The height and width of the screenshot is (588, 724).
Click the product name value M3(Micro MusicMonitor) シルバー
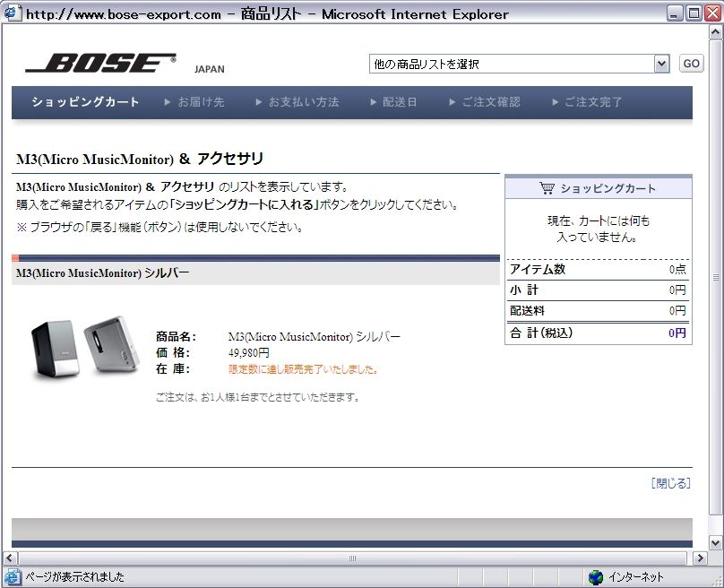pos(314,337)
